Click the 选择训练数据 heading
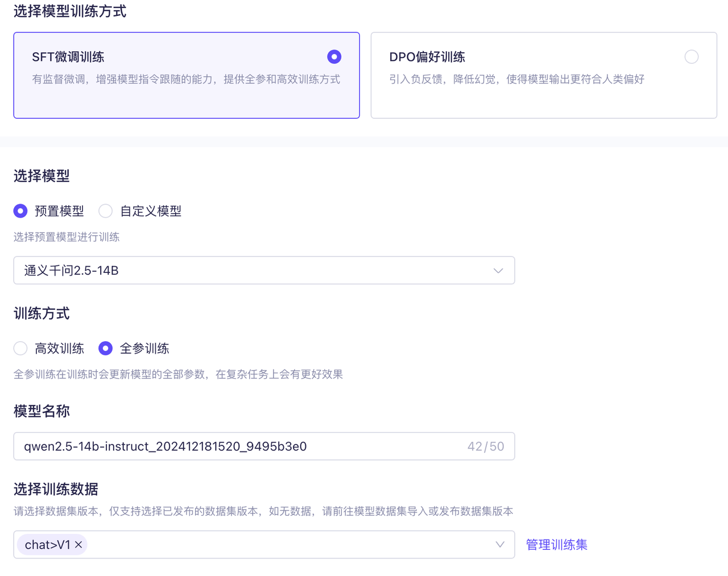Image resolution: width=728 pixels, height=576 pixels. click(x=56, y=489)
